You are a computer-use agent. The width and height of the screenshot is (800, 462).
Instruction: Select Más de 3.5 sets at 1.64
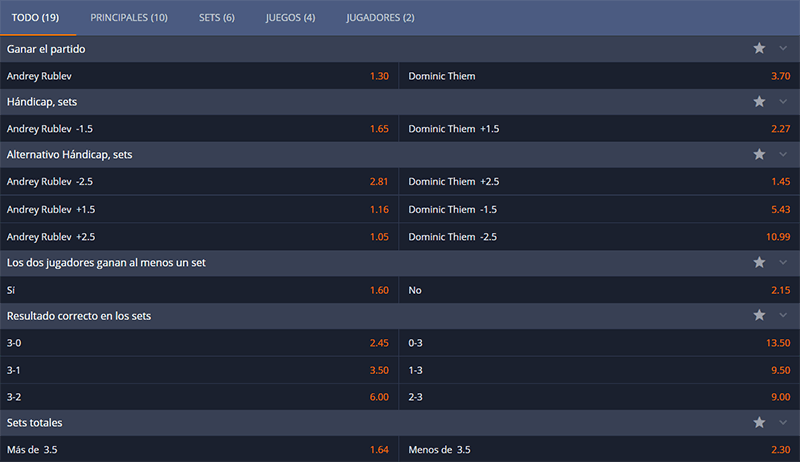pyautogui.click(x=199, y=449)
